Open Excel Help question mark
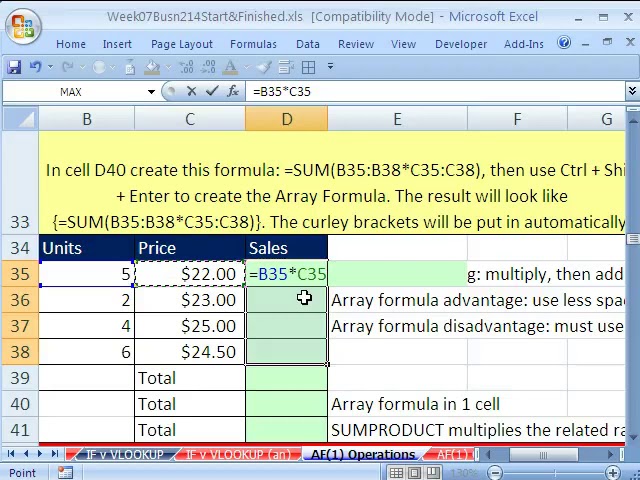The width and height of the screenshot is (640, 480). point(564,42)
